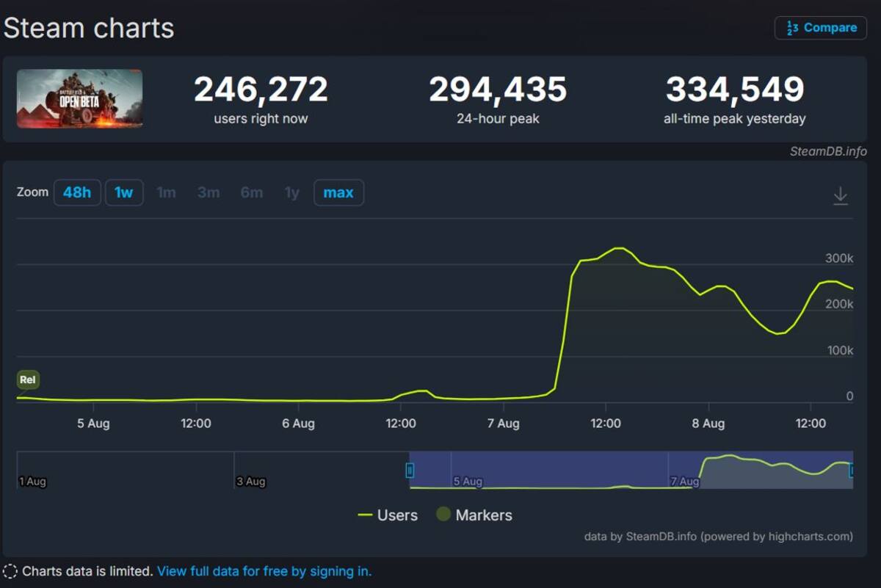Screen dimensions: 881x588
Task: Choose the 1m zoom option
Action: click(167, 192)
